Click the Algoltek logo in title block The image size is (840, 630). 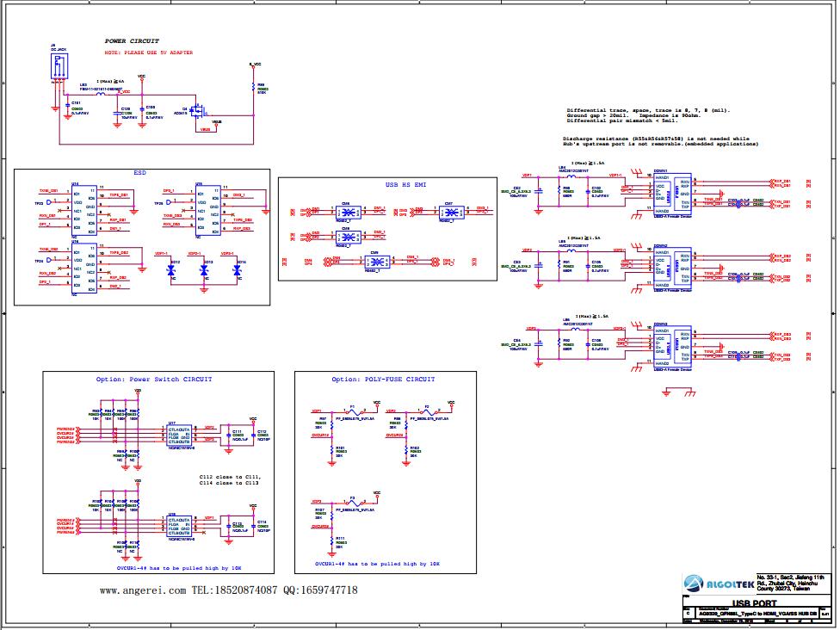719,584
